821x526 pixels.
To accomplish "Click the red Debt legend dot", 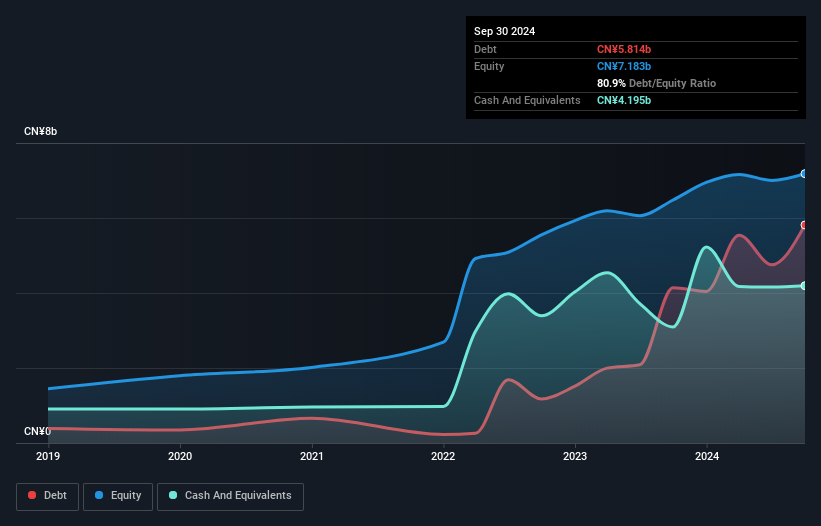I will (x=32, y=495).
